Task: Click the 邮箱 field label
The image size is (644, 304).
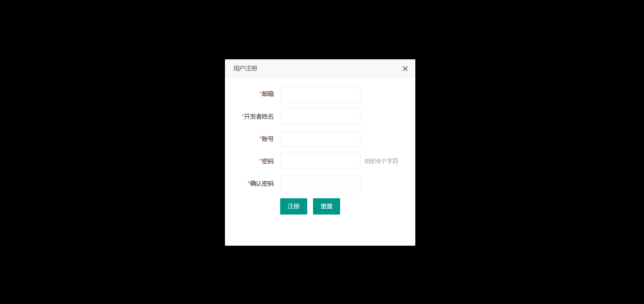Action: [x=268, y=94]
